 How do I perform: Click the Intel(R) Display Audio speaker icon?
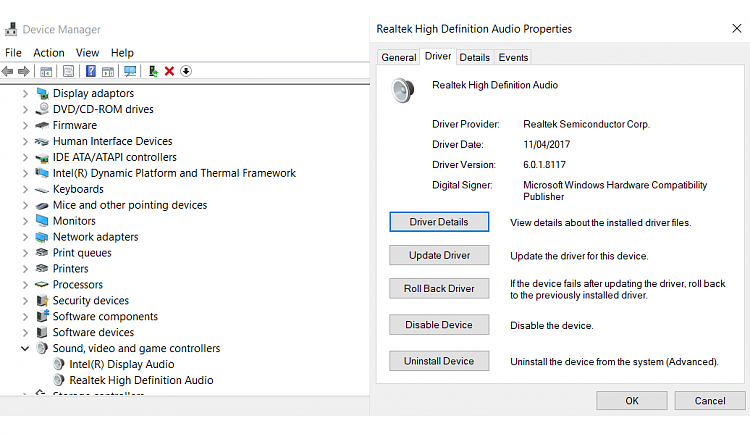tap(59, 364)
